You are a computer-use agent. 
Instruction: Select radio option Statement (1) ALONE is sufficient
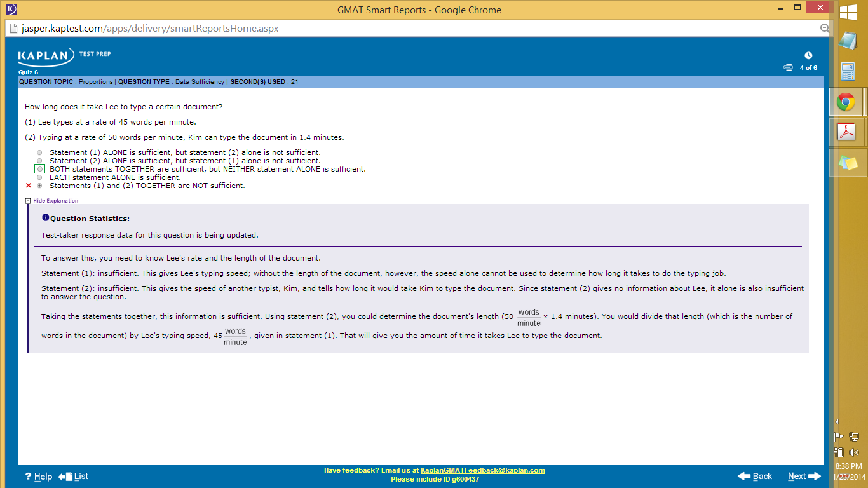tap(39, 152)
